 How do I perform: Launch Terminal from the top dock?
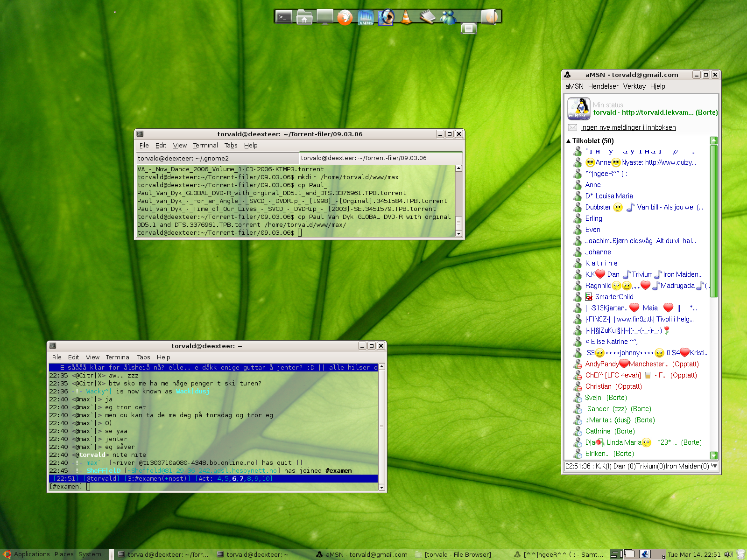click(x=283, y=17)
